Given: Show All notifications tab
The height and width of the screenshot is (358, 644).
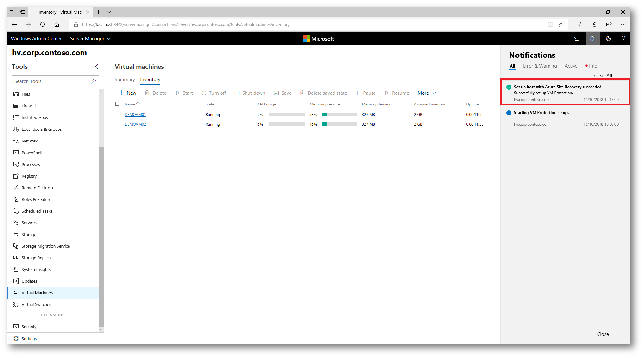Looking at the screenshot, I should (512, 66).
